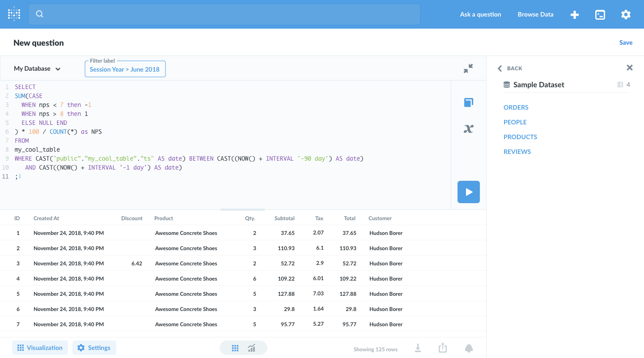This screenshot has height=358, width=644.
Task: Click the alert bell icon
Action: 469,348
